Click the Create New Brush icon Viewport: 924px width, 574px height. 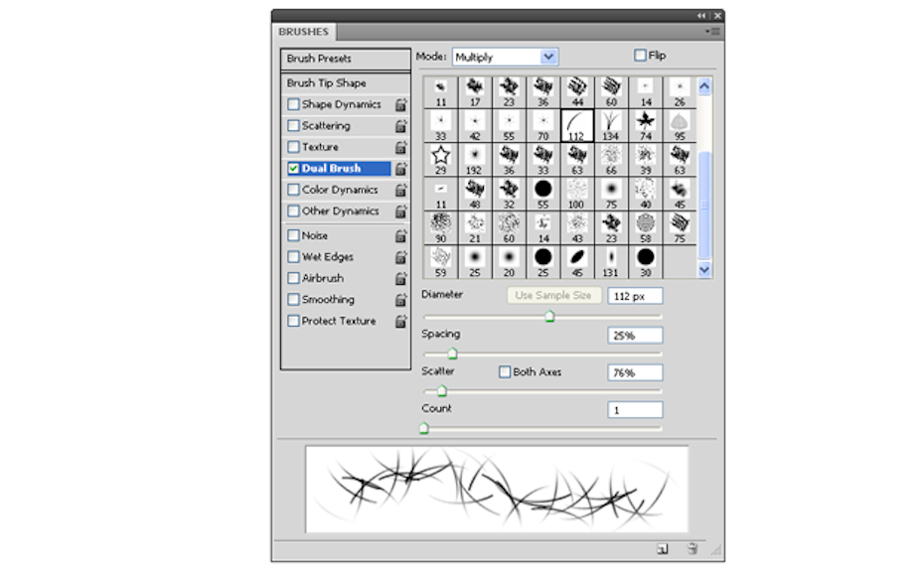click(662, 547)
